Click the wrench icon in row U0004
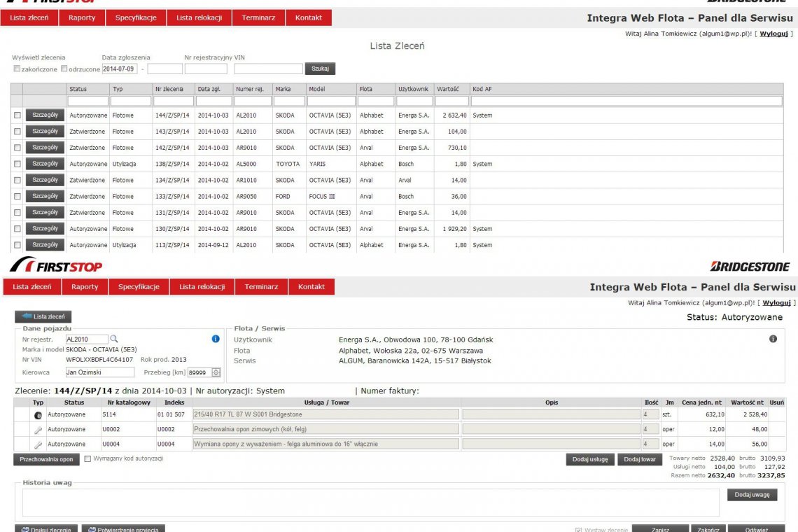The image size is (798, 532). [38, 444]
